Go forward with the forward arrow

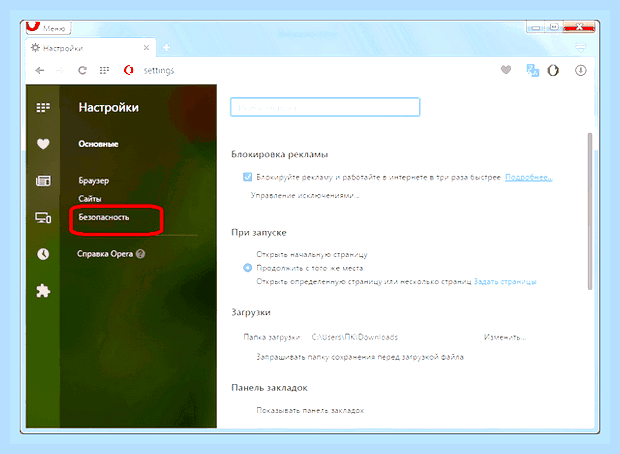pyautogui.click(x=60, y=70)
